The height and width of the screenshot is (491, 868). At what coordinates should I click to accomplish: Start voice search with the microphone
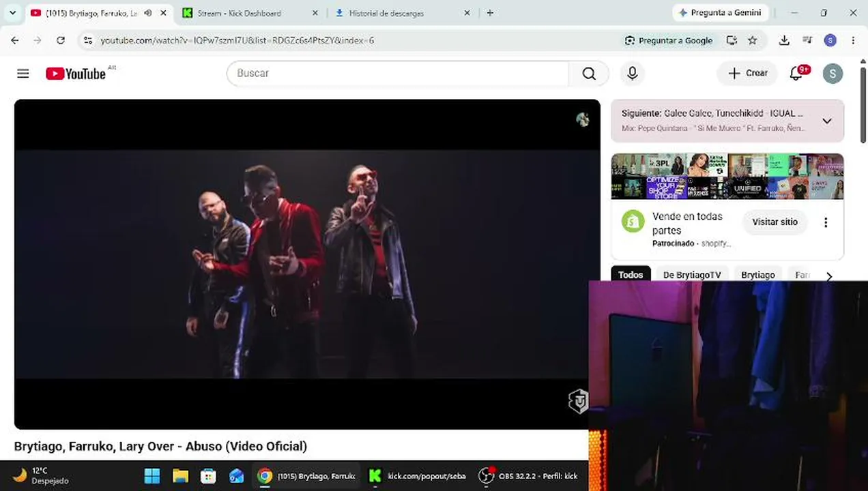click(633, 74)
